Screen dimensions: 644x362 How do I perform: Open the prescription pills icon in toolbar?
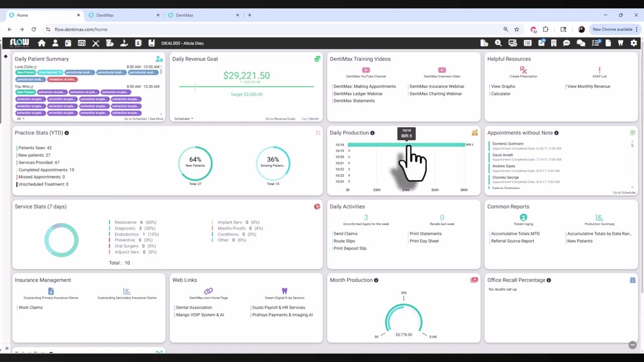pos(110,43)
